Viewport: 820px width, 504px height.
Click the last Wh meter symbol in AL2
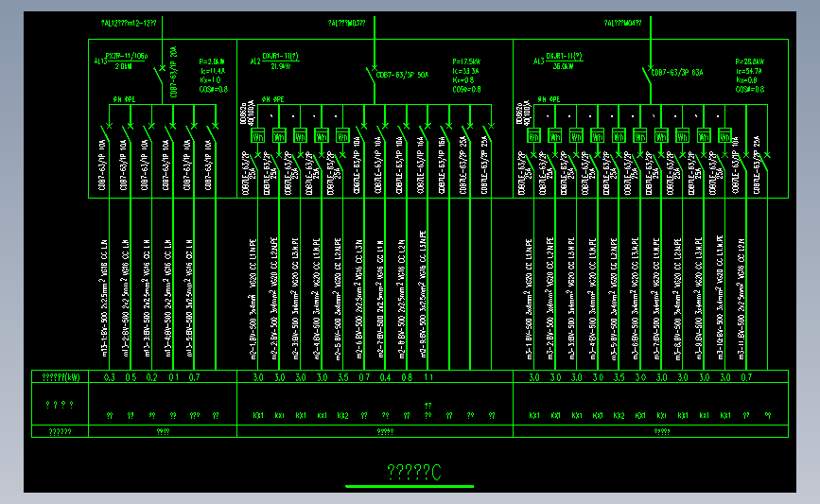[342, 136]
